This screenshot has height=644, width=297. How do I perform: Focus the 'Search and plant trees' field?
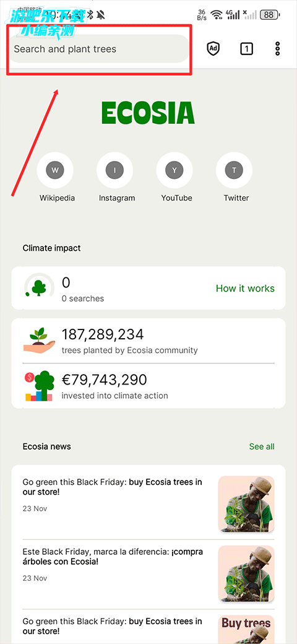tap(98, 49)
